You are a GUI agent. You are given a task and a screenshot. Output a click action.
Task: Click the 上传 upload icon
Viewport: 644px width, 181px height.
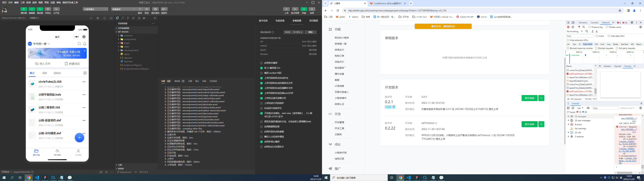pos(286,9)
